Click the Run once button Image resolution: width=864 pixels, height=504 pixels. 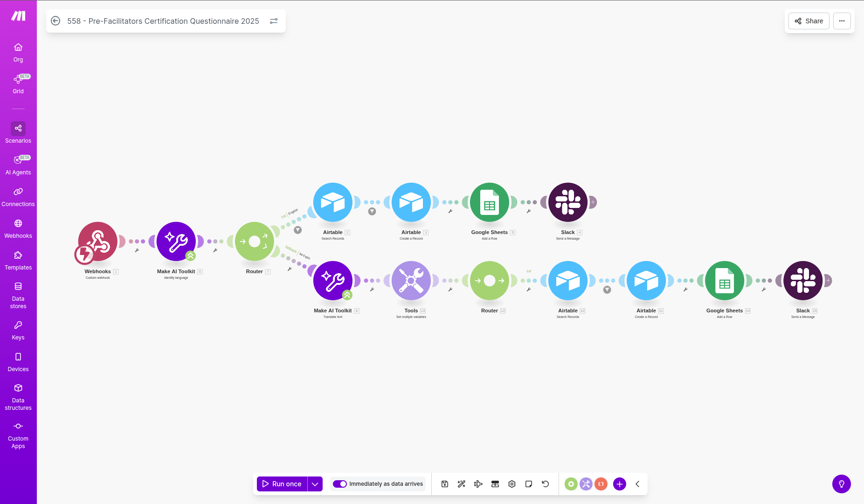click(x=282, y=484)
